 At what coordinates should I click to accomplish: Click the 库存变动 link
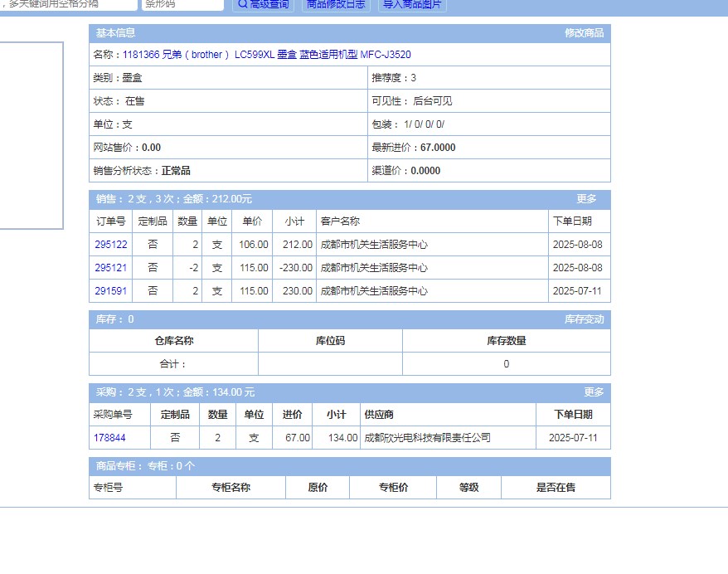coord(584,319)
